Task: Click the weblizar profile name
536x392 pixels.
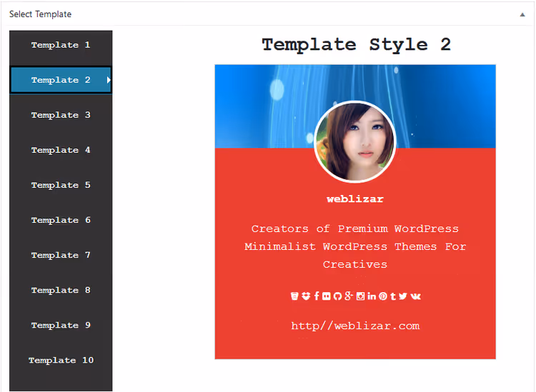Action: click(355, 199)
